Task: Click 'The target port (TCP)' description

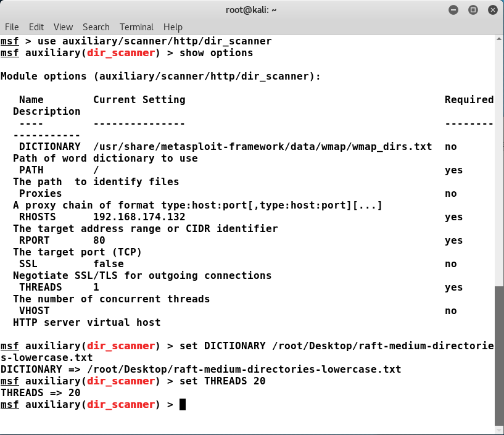Action: click(x=78, y=252)
